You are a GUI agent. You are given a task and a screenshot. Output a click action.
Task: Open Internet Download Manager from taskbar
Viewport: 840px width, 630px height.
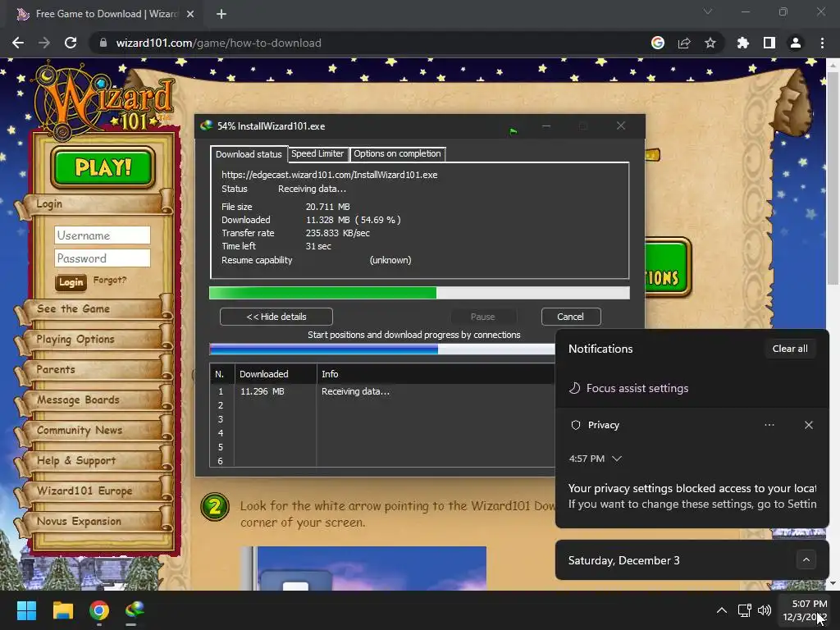coord(135,610)
